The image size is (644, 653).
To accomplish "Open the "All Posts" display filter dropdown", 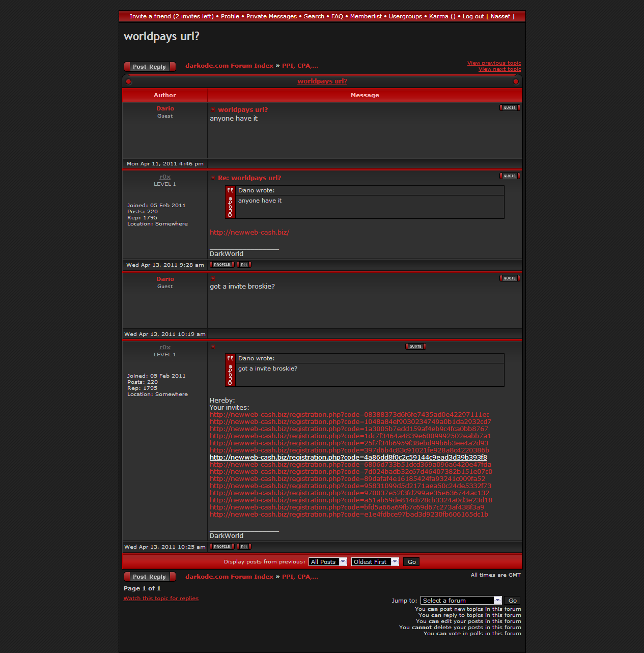I will [328, 562].
